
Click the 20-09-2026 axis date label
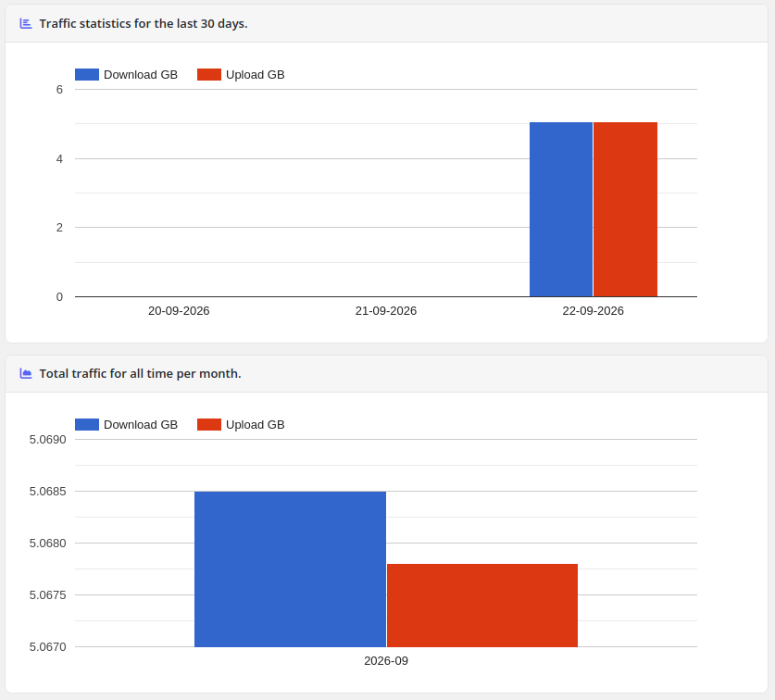179,311
